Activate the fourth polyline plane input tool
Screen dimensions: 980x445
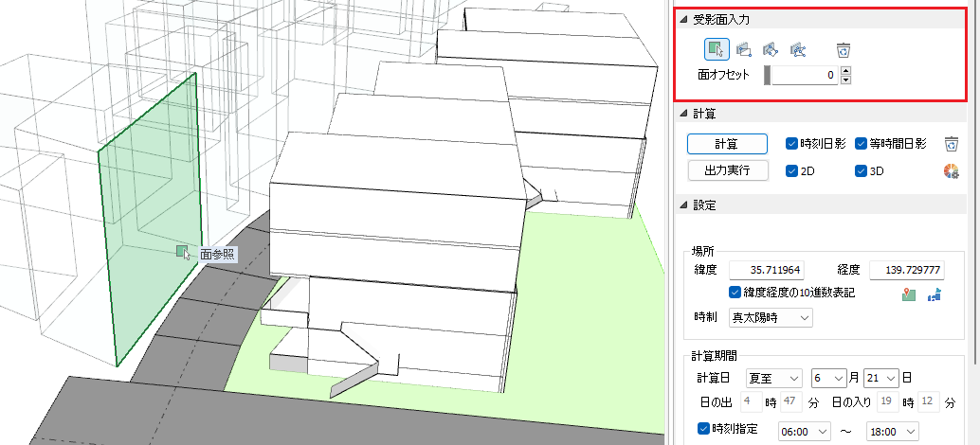point(798,49)
